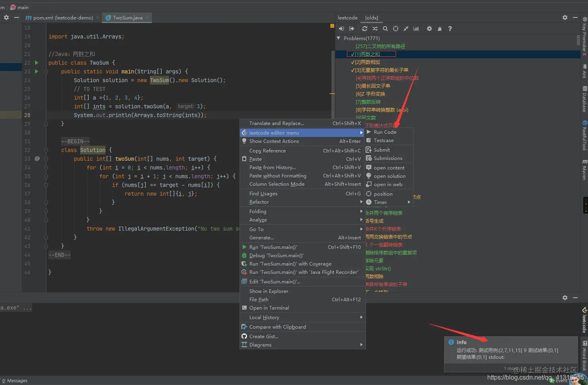Choose Submit in the leetcode submenu

389,150
